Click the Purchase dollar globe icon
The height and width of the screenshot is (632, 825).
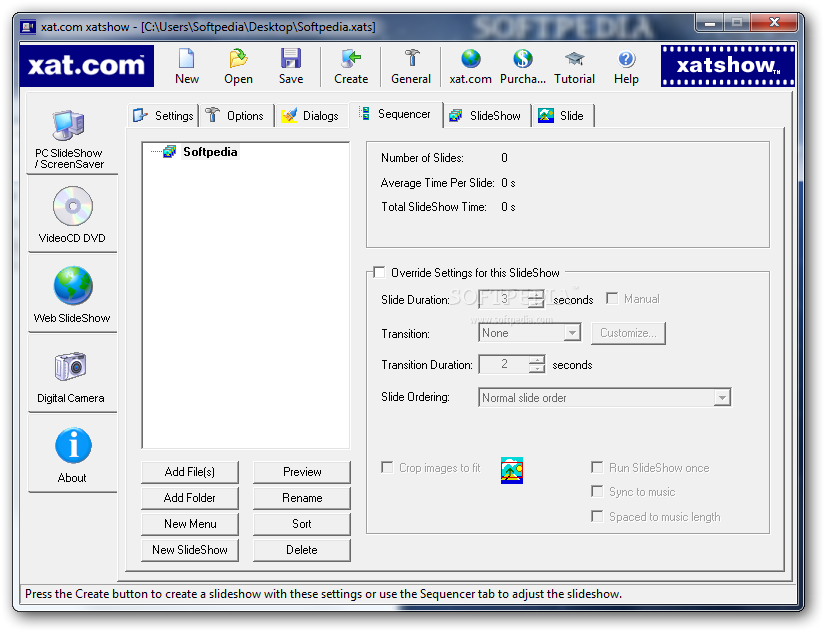(x=522, y=58)
